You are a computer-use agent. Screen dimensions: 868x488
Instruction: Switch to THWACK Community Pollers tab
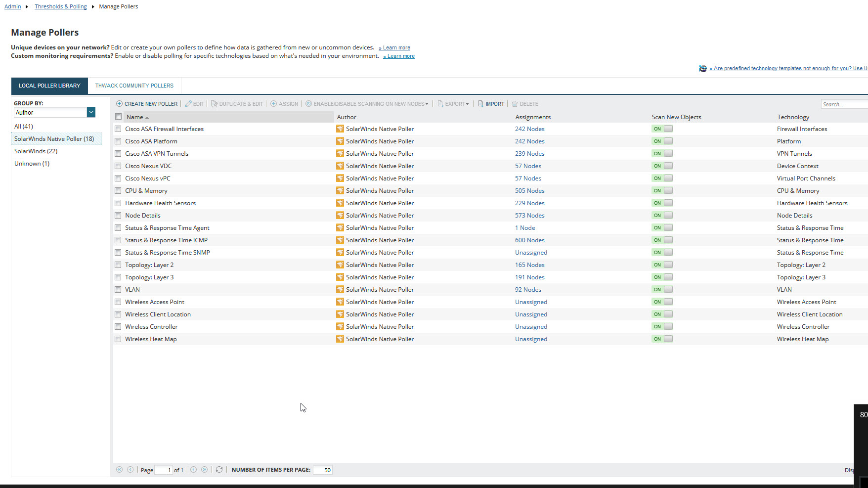click(134, 86)
